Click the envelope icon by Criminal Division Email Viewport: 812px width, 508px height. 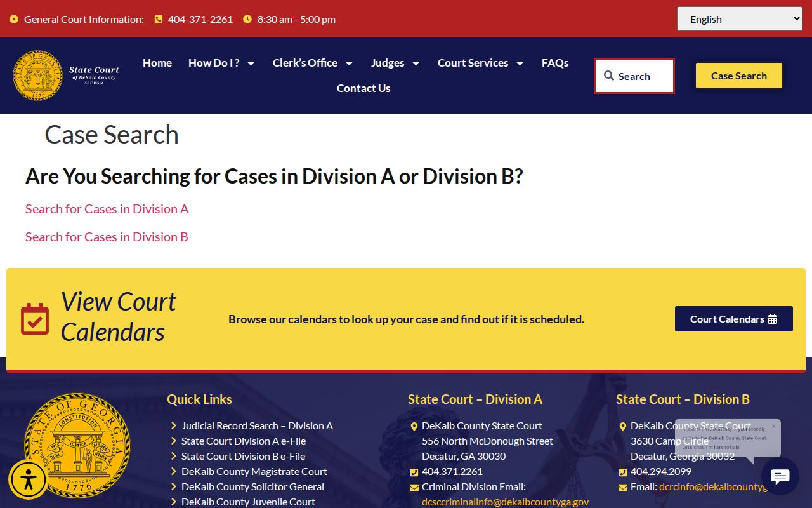tap(414, 488)
